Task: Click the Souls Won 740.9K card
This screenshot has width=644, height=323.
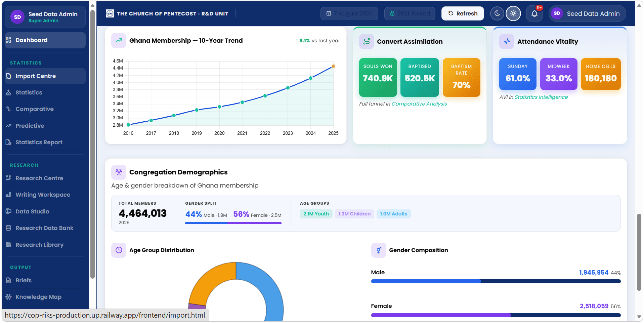Action: [x=378, y=77]
